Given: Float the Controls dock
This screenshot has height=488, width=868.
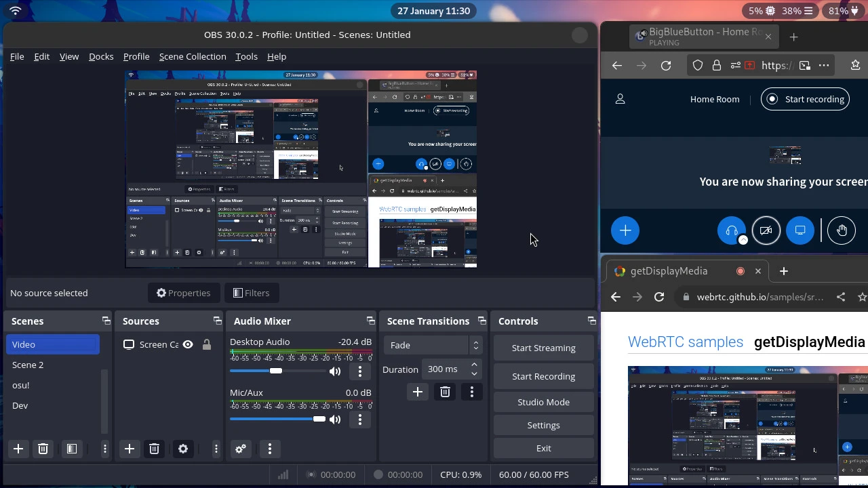Looking at the screenshot, I should point(591,321).
